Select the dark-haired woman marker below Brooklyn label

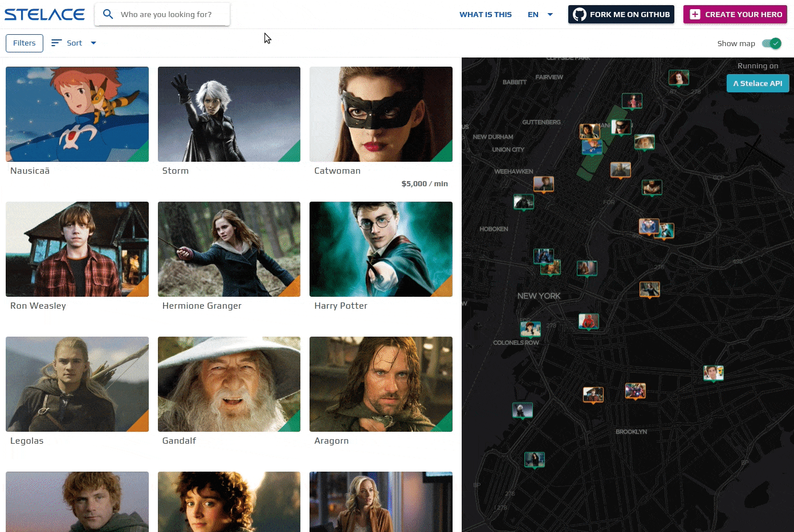(535, 459)
